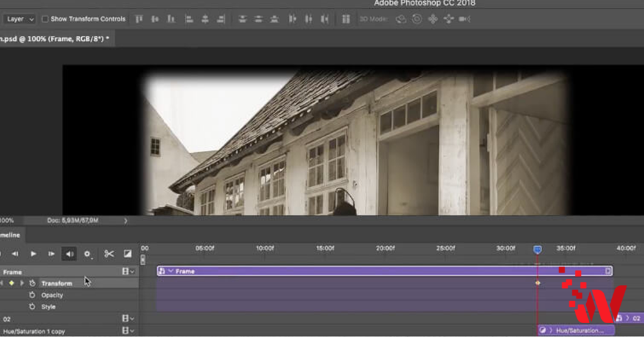Open timeline playback settings gear
Image resolution: width=644 pixels, height=337 pixels.
[x=87, y=254]
